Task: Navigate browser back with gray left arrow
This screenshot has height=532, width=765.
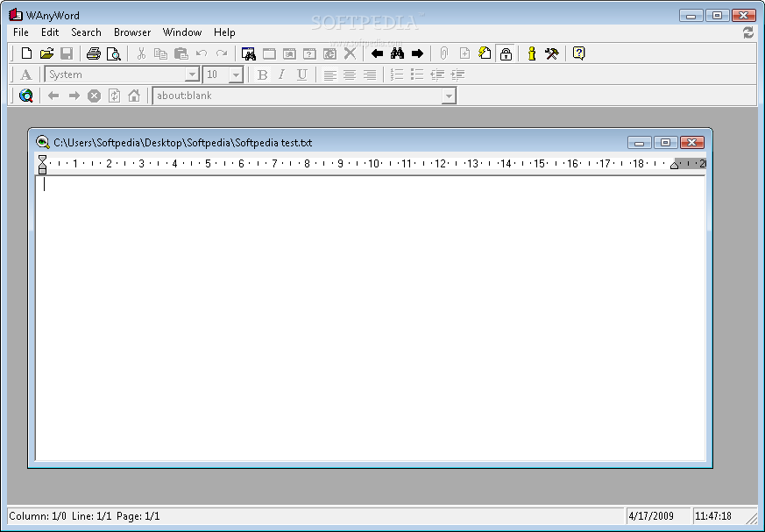Action: pyautogui.click(x=53, y=96)
